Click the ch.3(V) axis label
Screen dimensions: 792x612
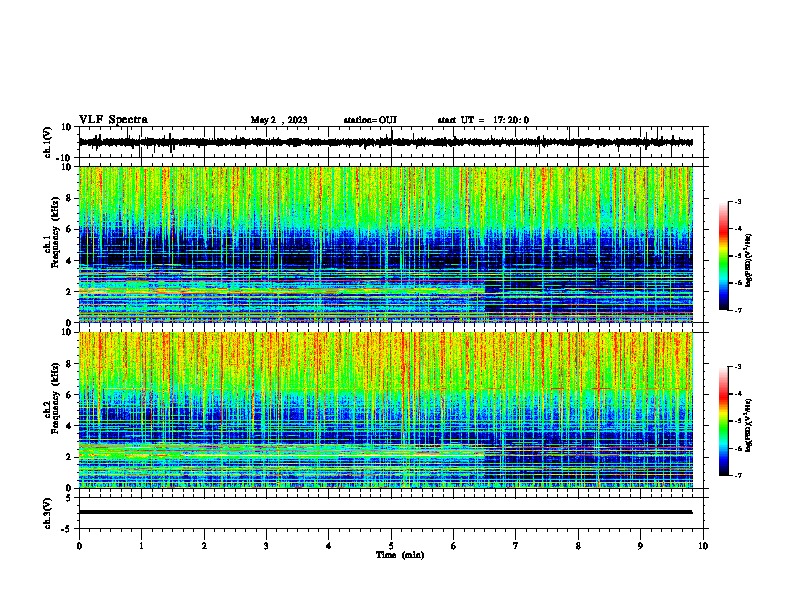point(48,514)
